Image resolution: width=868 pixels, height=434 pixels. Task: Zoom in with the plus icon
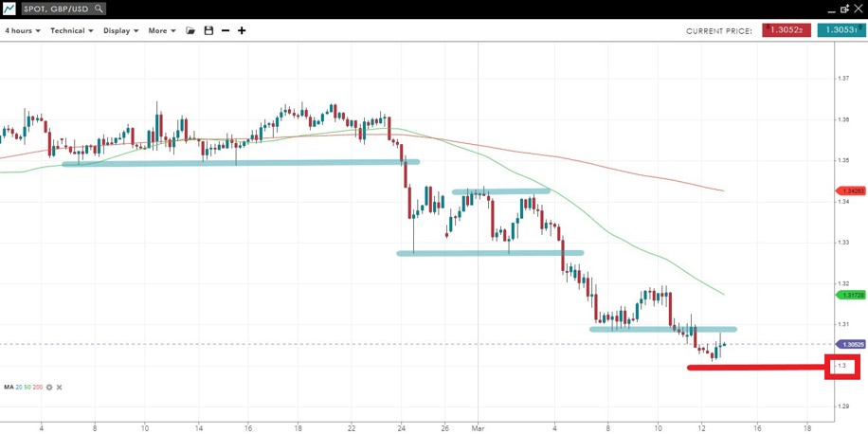pyautogui.click(x=242, y=30)
